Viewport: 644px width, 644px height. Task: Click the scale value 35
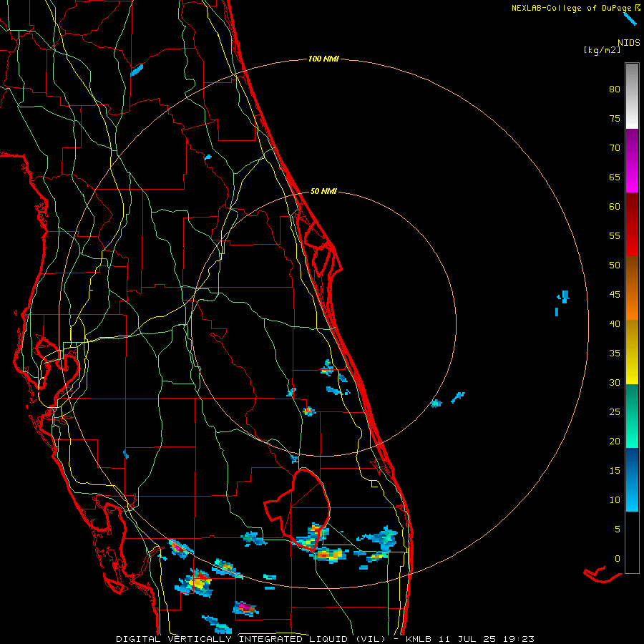point(615,353)
